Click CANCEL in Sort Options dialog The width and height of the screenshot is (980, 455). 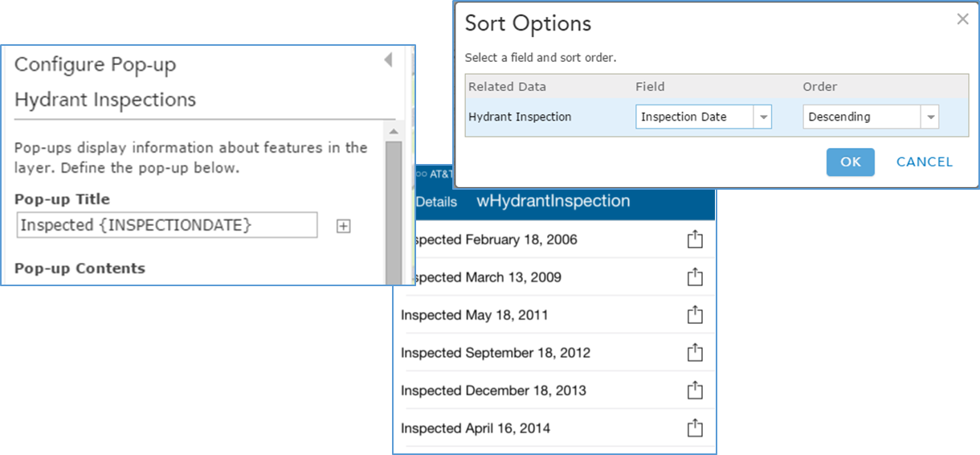tap(924, 162)
